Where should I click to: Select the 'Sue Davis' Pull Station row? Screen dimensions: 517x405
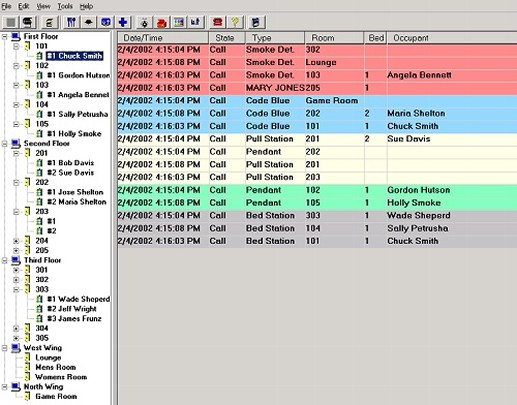(x=317, y=139)
